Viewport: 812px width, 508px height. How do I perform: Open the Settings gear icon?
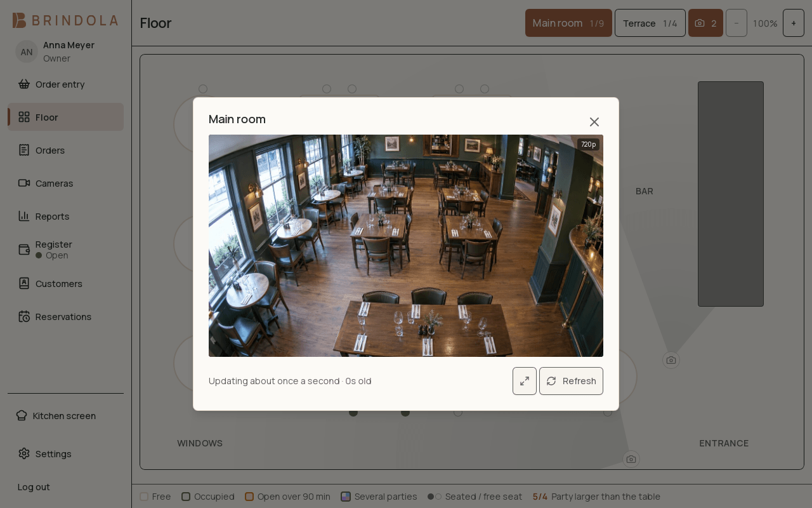tap(24, 453)
